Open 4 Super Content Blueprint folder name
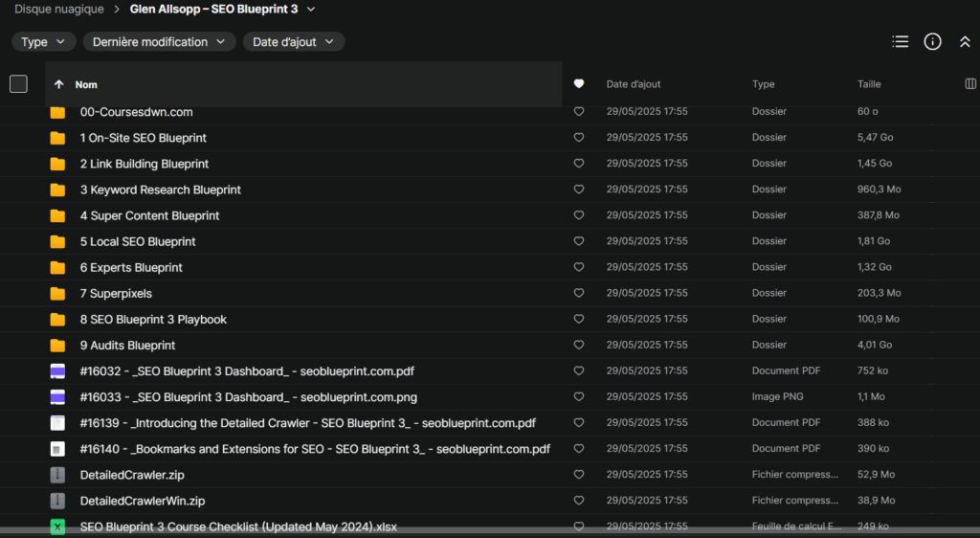 [149, 215]
